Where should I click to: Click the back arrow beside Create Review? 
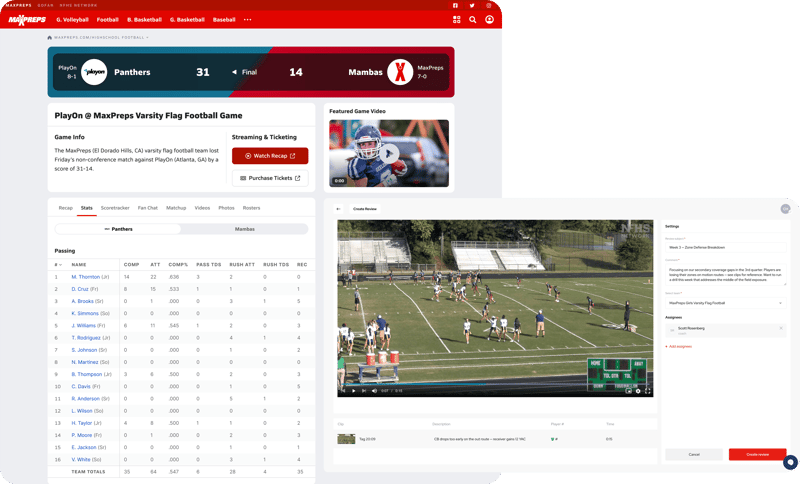coord(338,209)
